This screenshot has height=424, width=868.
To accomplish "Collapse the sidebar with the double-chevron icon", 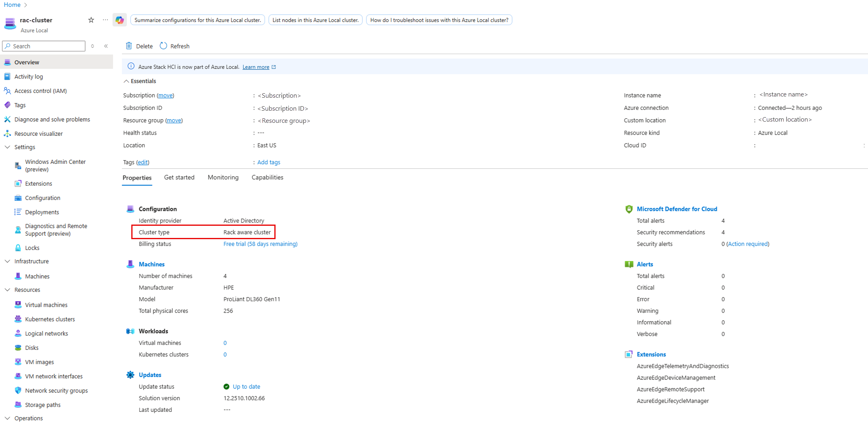I will pos(106,46).
